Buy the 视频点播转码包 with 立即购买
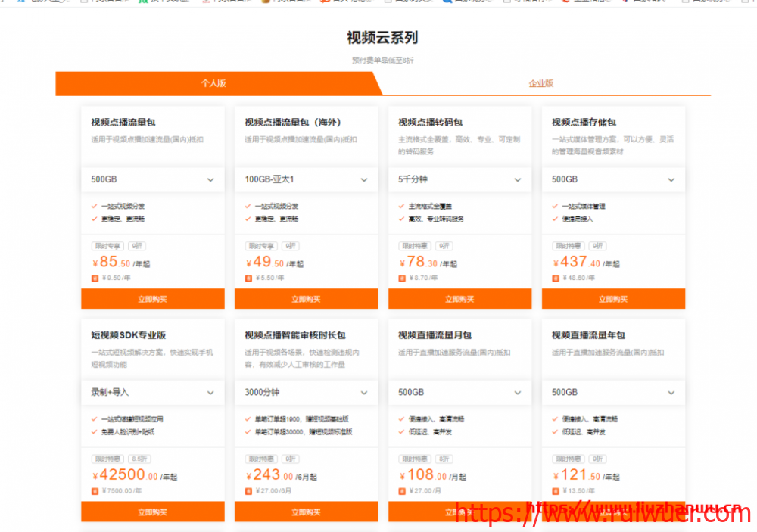Viewport: 757px width, 532px height. point(459,299)
